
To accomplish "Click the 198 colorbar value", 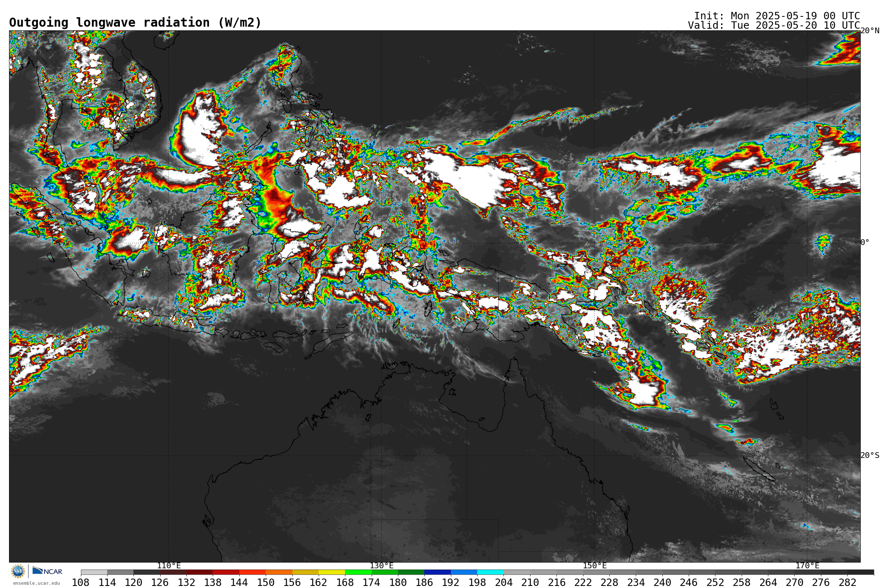I will tap(477, 583).
